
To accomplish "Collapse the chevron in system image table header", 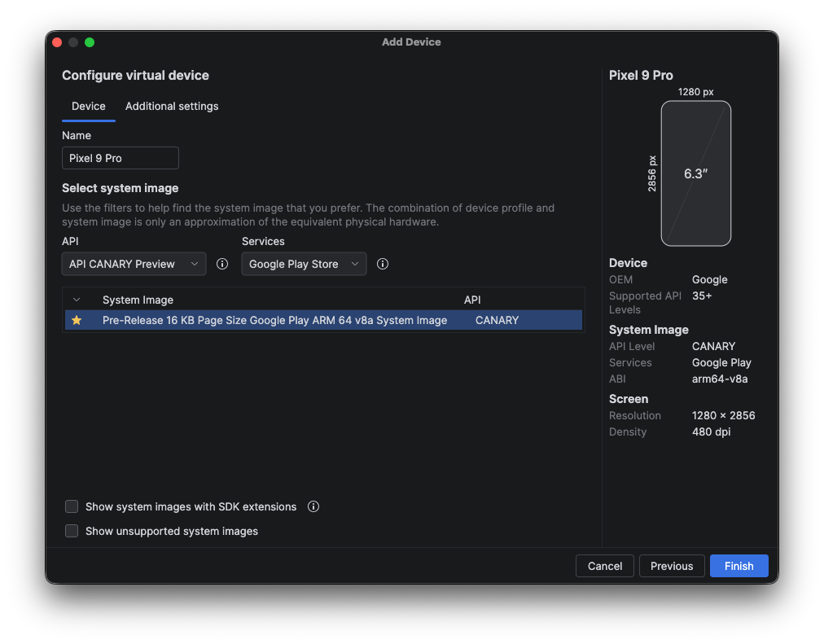I will coord(77,300).
